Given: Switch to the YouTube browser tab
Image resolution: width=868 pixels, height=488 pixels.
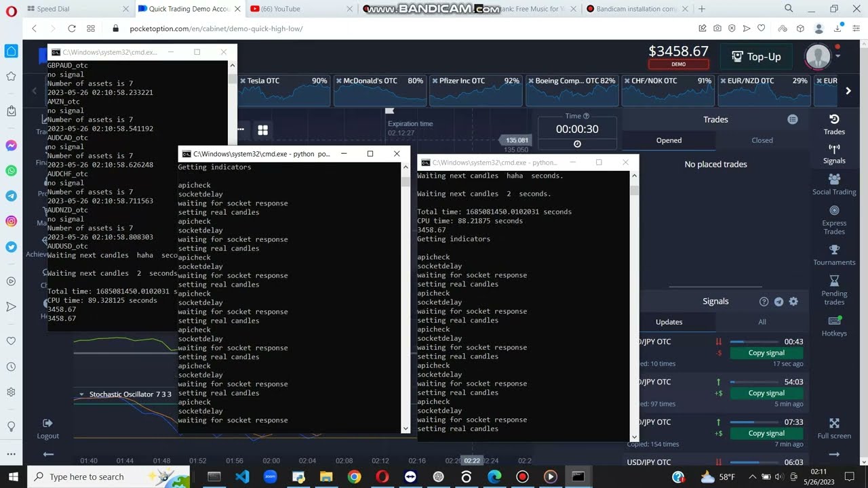Looking at the screenshot, I should coord(300,9).
